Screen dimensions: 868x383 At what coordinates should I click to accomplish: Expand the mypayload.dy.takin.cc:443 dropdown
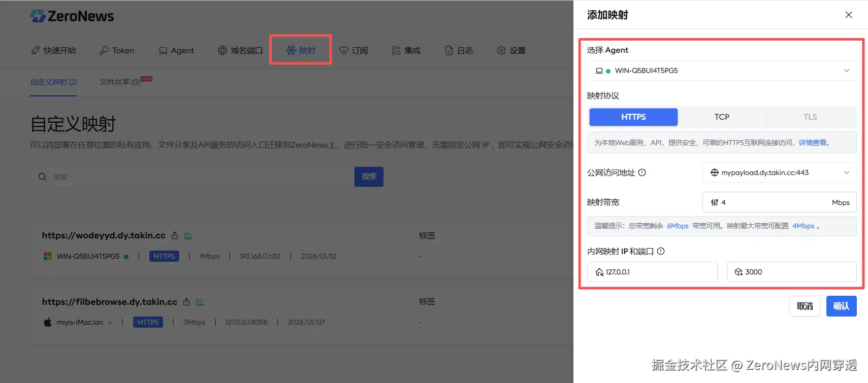[780, 172]
